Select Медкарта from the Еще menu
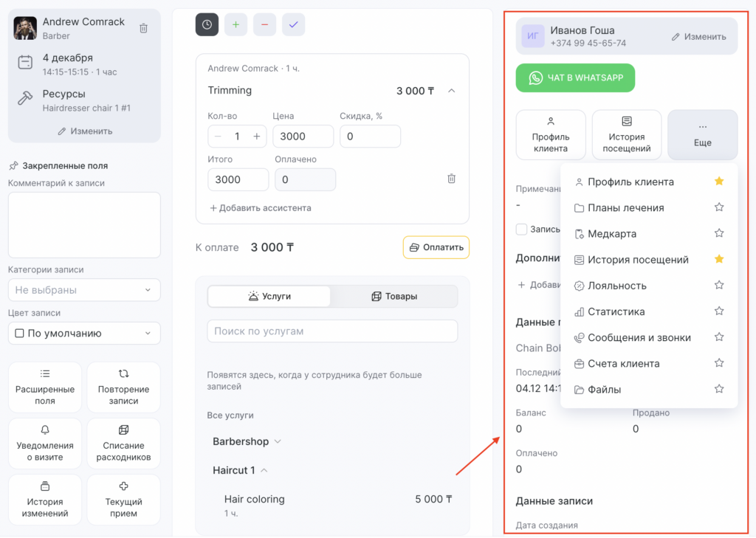This screenshot has width=756, height=538. coord(612,234)
